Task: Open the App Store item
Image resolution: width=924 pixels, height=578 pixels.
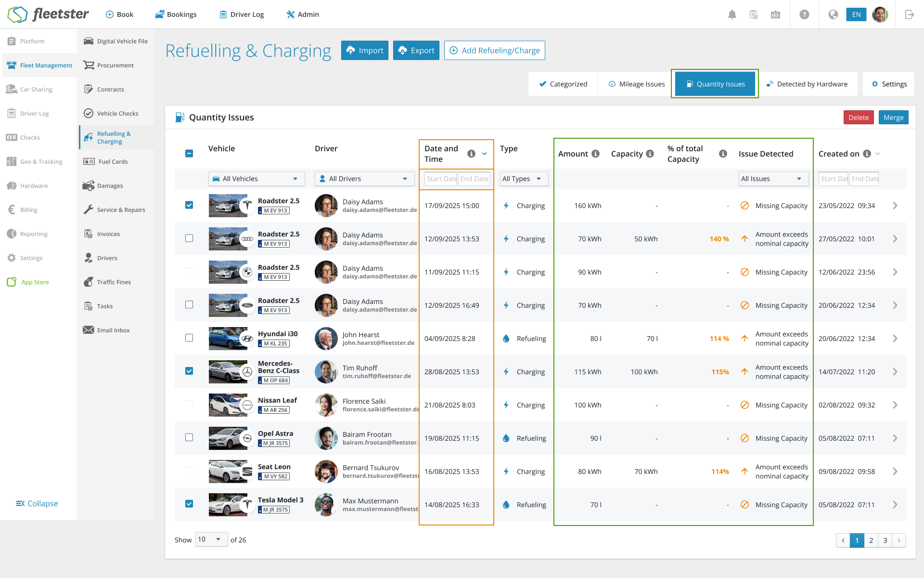Action: click(28, 282)
